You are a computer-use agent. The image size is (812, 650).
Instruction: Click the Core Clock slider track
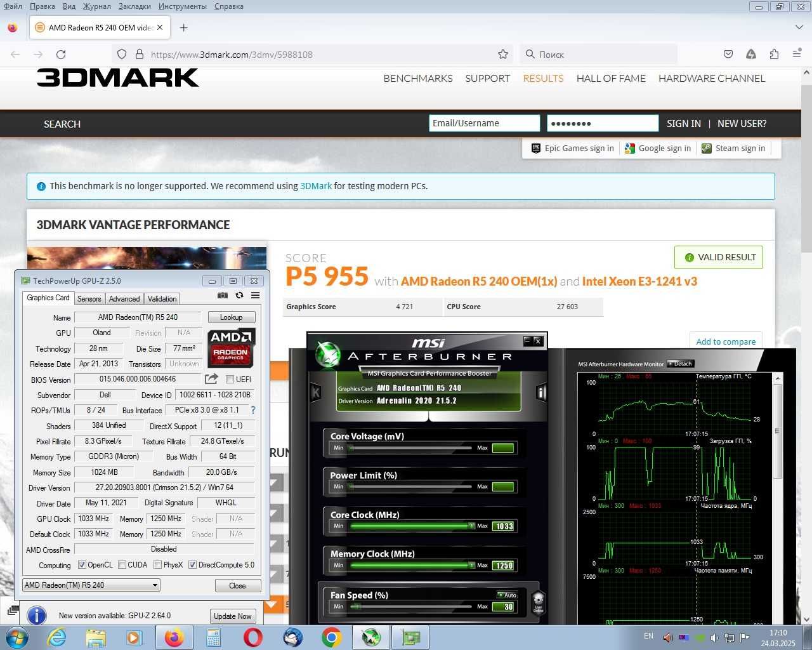point(410,526)
